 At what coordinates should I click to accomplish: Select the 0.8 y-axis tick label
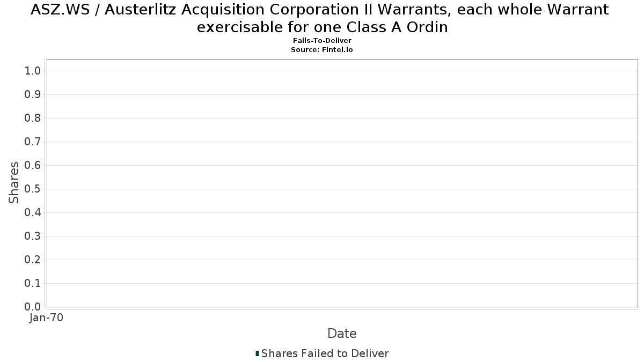pos(33,118)
